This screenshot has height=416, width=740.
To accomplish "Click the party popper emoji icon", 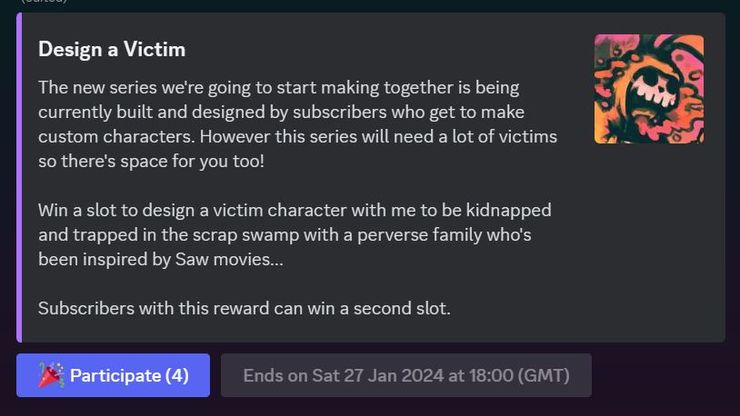I will point(50,376).
